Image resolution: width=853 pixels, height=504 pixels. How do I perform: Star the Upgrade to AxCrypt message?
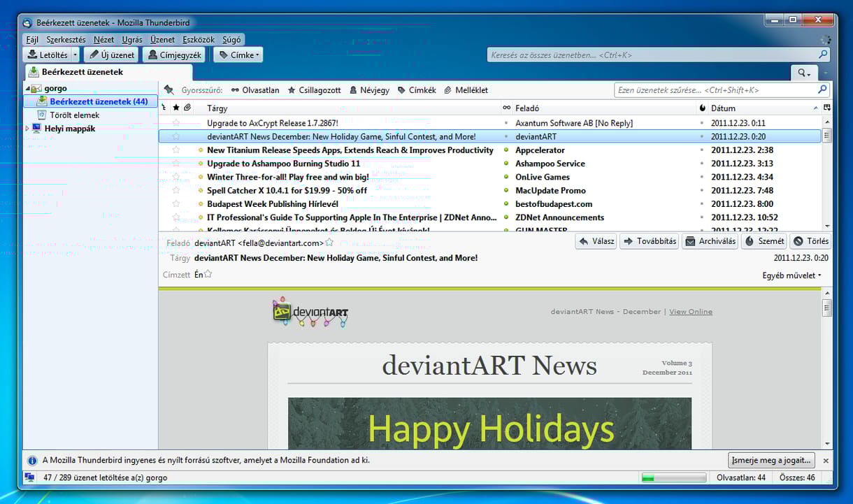[x=176, y=123]
